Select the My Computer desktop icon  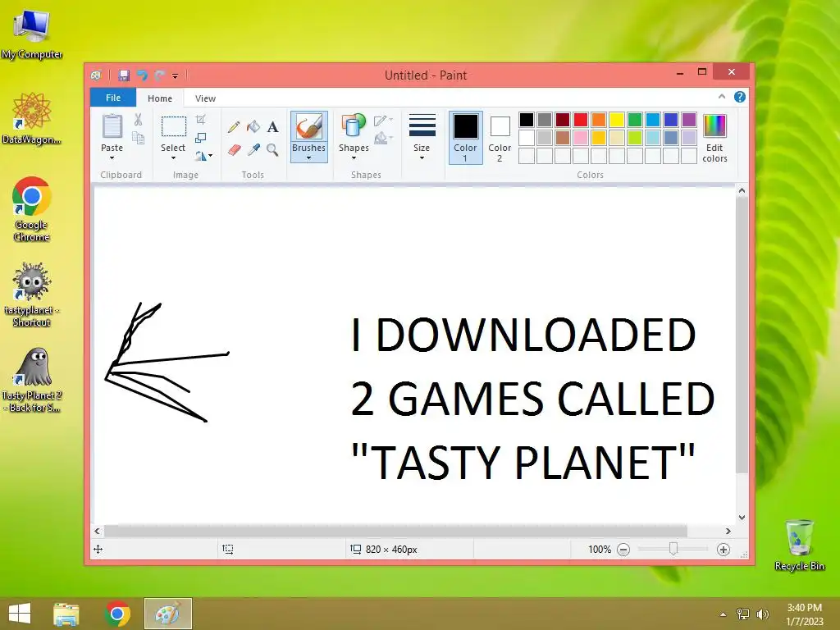click(32, 34)
